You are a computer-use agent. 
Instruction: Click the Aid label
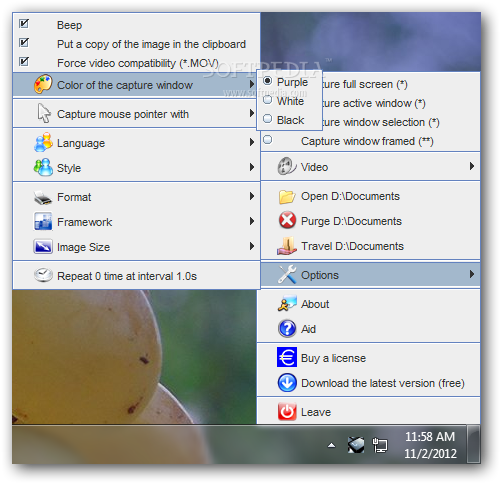pos(308,329)
